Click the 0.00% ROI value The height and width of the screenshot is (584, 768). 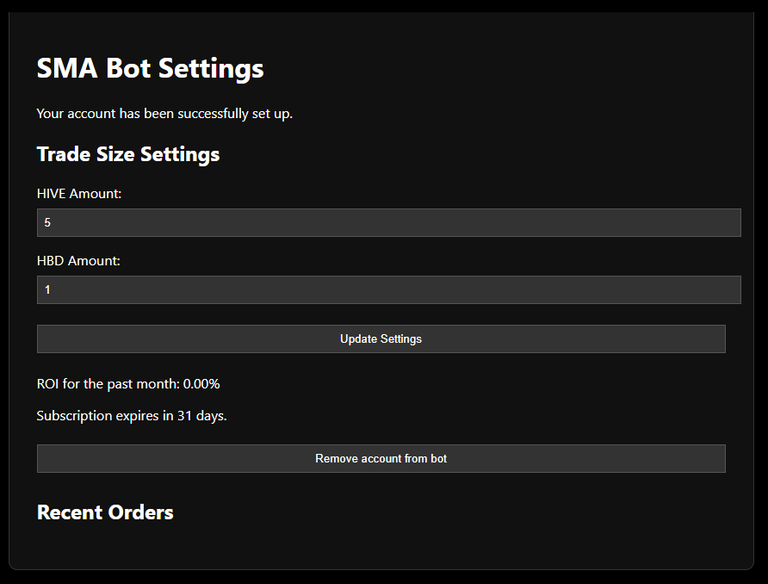click(x=201, y=384)
